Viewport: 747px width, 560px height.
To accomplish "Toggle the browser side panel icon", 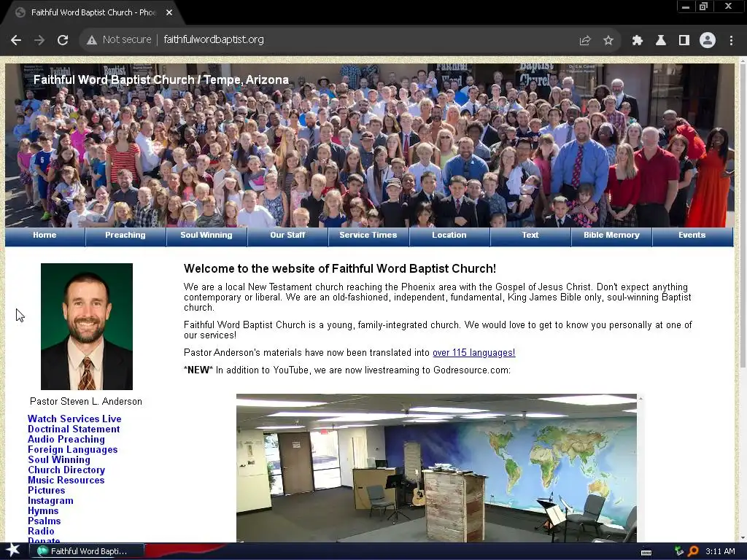I will tap(684, 41).
